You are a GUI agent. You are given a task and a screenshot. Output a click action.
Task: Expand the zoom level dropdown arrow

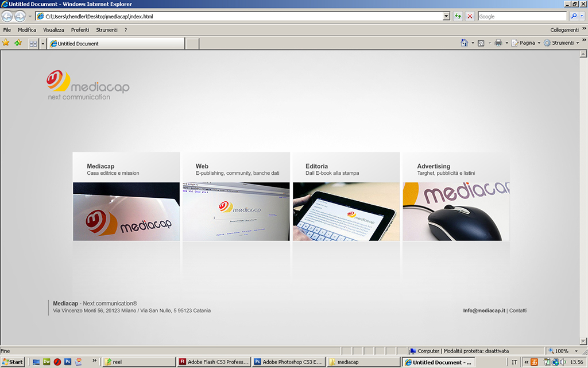tap(577, 351)
